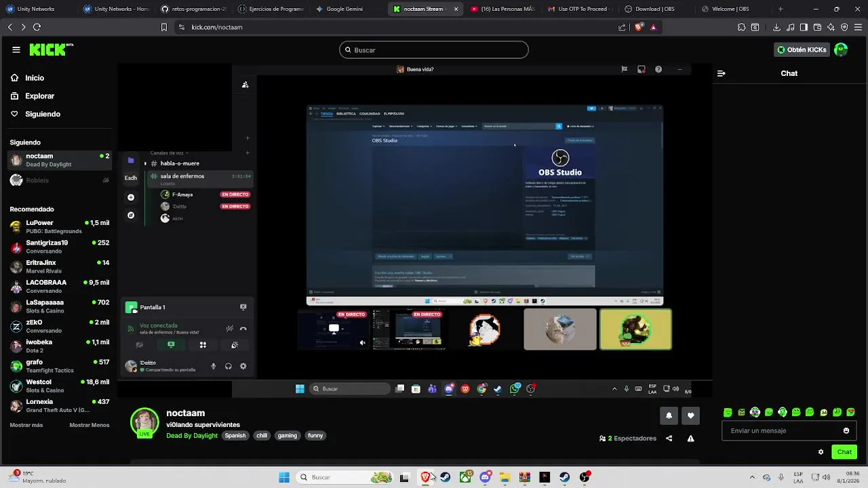Click the funny tag
The height and width of the screenshot is (488, 868).
point(315,436)
